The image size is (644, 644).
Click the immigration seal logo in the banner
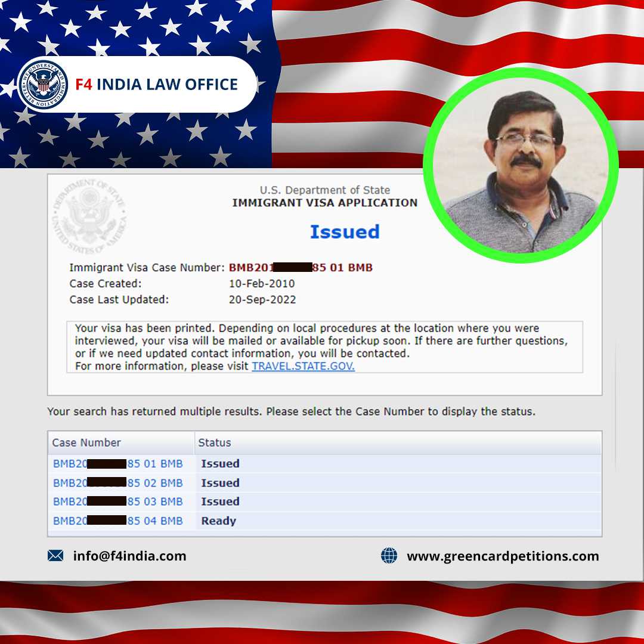point(42,85)
